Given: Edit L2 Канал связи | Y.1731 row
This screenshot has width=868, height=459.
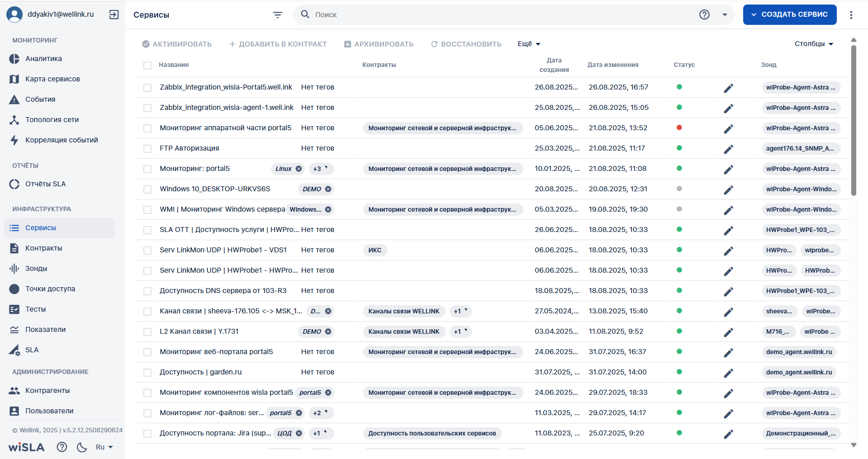Looking at the screenshot, I should [728, 332].
